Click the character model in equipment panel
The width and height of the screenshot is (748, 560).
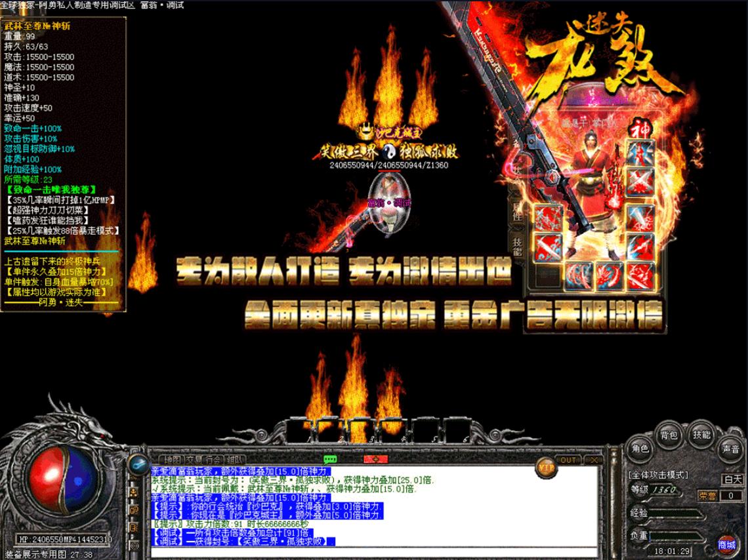[x=593, y=191]
